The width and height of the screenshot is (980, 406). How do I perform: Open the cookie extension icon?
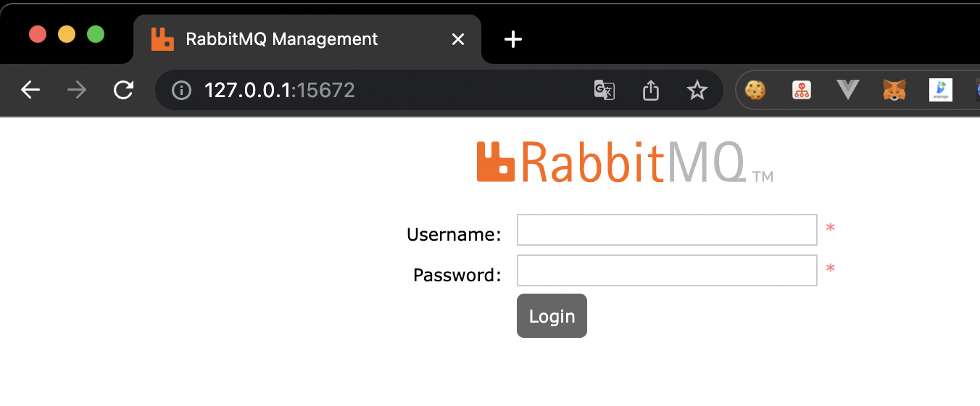point(755,90)
